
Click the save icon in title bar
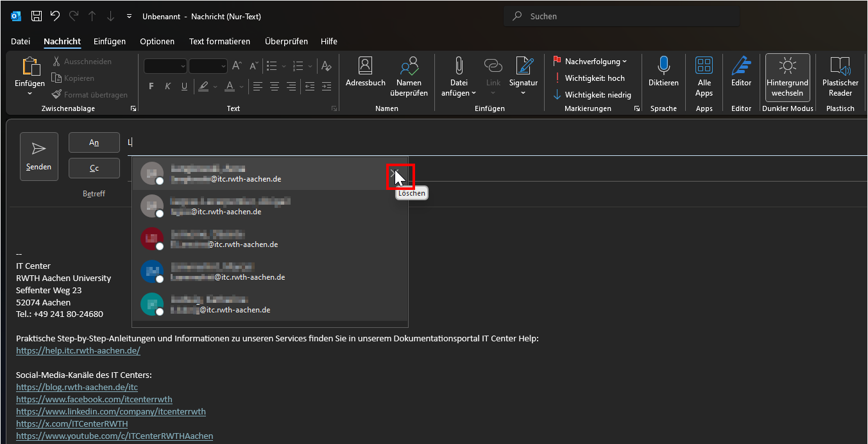37,16
